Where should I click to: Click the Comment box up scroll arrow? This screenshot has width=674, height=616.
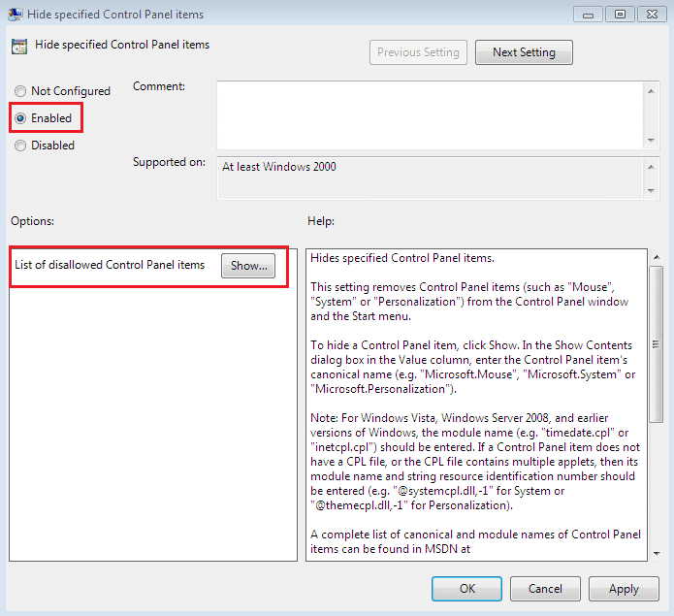click(651, 91)
